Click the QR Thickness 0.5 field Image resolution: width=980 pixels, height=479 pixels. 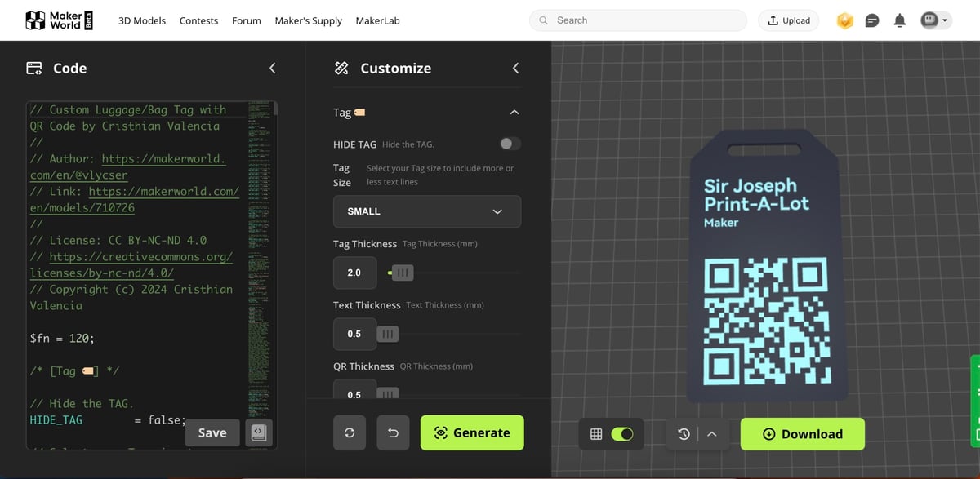click(354, 390)
